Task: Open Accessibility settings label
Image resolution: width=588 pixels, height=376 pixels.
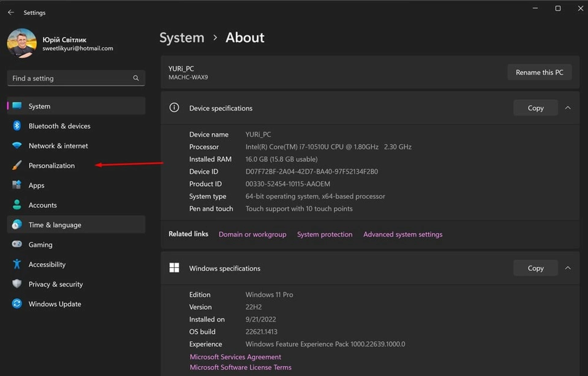Action: pyautogui.click(x=47, y=264)
